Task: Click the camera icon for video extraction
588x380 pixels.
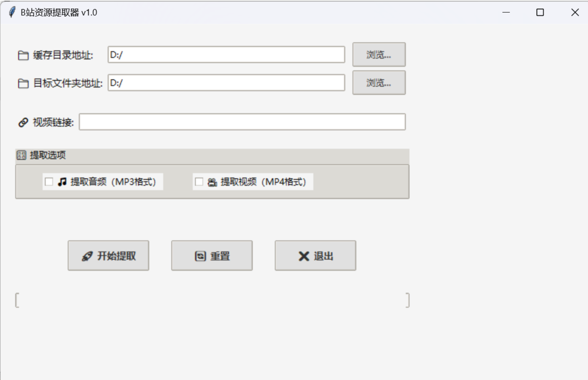Action: point(212,182)
